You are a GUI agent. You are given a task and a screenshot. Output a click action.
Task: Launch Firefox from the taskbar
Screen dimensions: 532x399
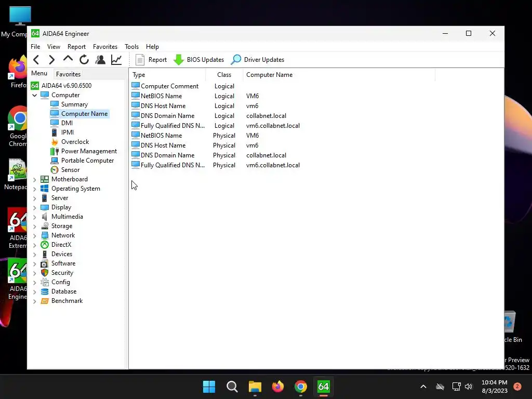click(x=278, y=387)
